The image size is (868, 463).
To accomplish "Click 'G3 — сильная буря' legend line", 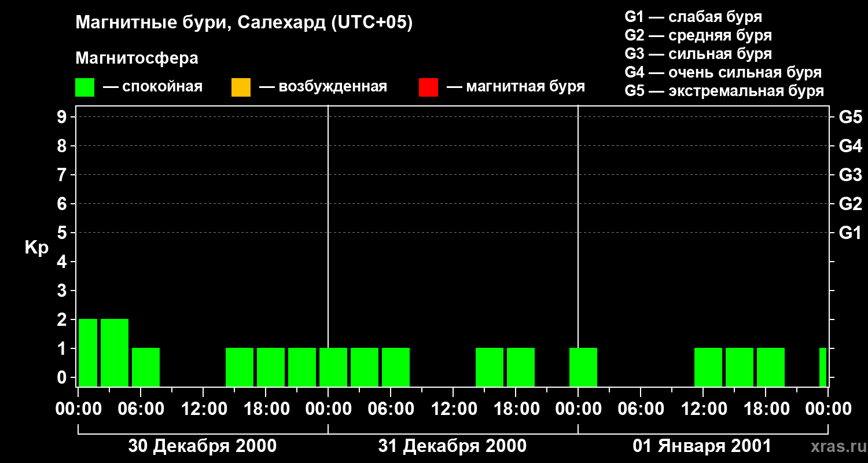I will (698, 54).
